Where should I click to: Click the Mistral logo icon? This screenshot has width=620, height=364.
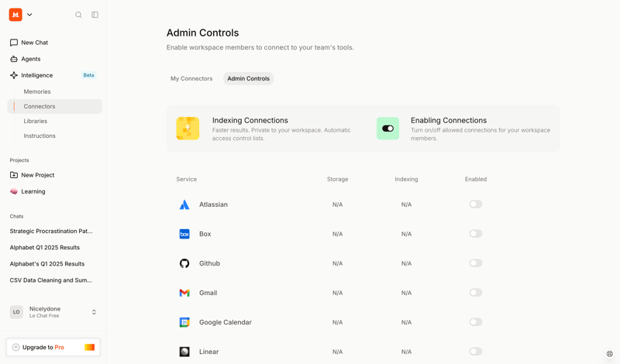[x=15, y=15]
